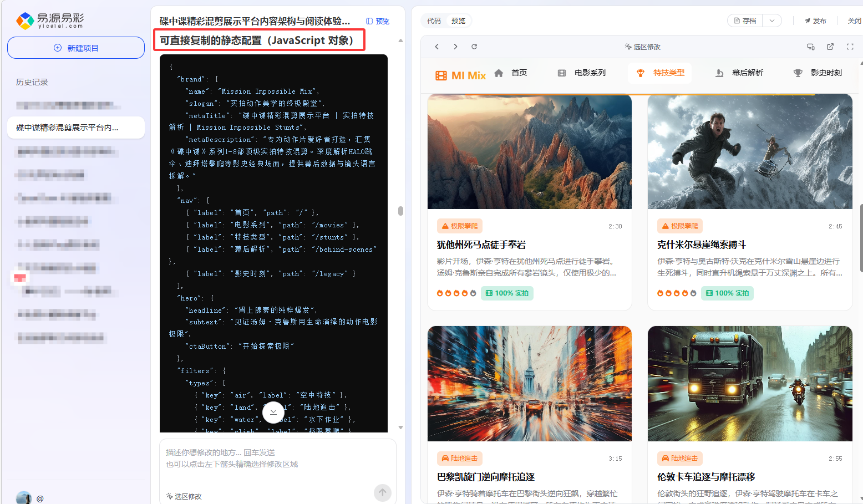The height and width of the screenshot is (504, 863).
Task: Click the send arrow in the chat input
Action: (382, 492)
